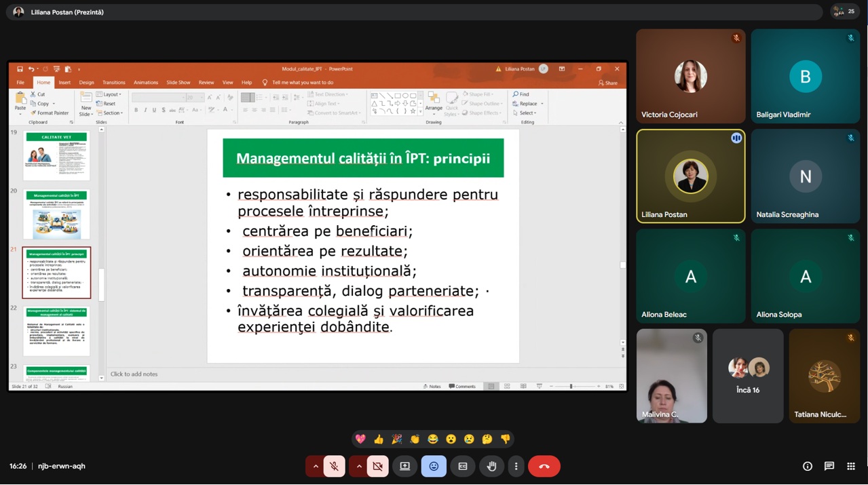Expand audio settings arrow beside microphone
The image size is (868, 485).
point(315,467)
